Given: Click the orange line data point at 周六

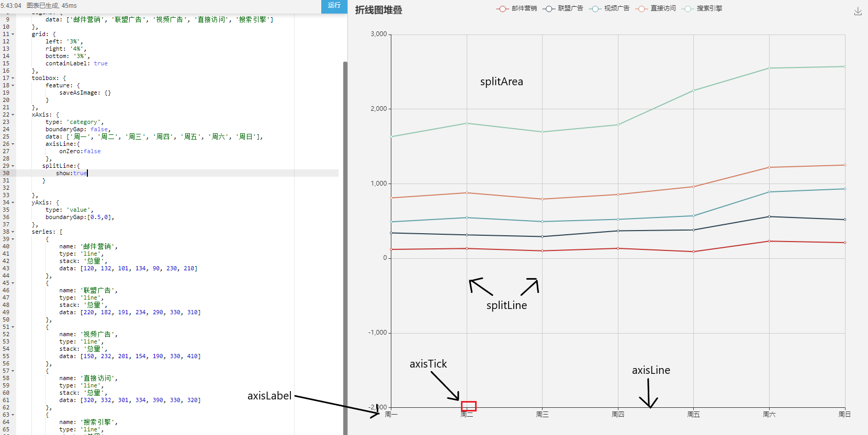Looking at the screenshot, I should (769, 167).
